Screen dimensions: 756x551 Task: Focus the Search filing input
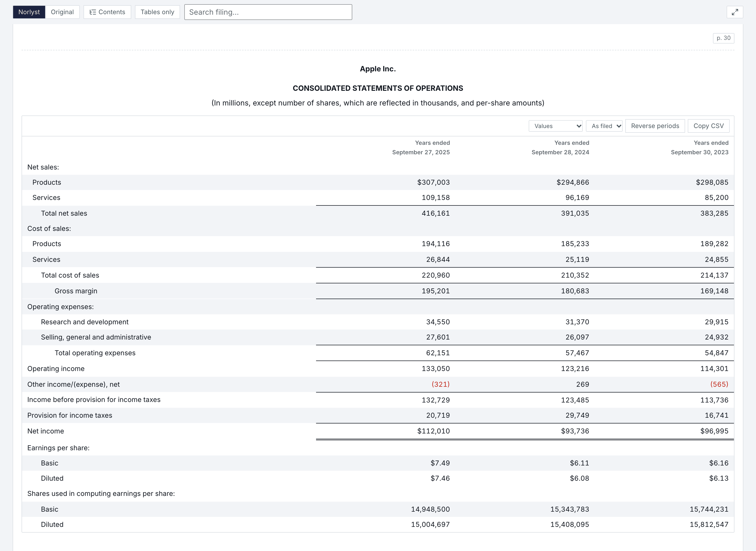coord(268,12)
